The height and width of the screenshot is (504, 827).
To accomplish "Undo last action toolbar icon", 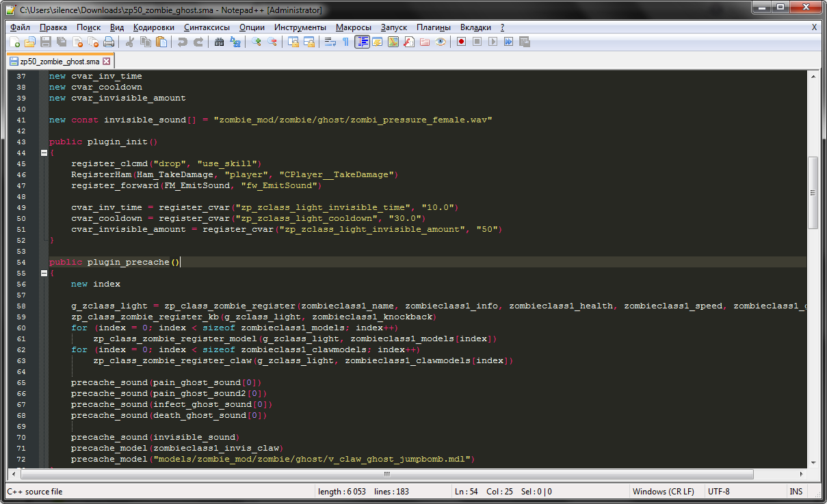I will [182, 42].
